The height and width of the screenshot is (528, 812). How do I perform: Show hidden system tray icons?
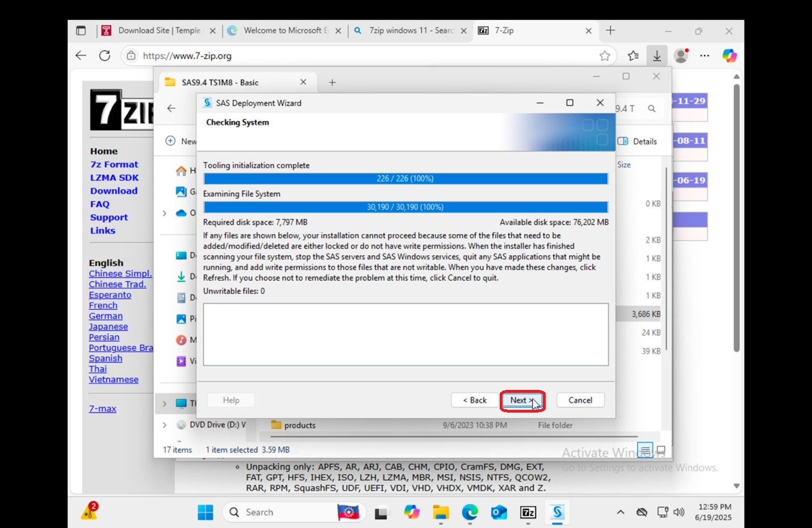coord(621,513)
